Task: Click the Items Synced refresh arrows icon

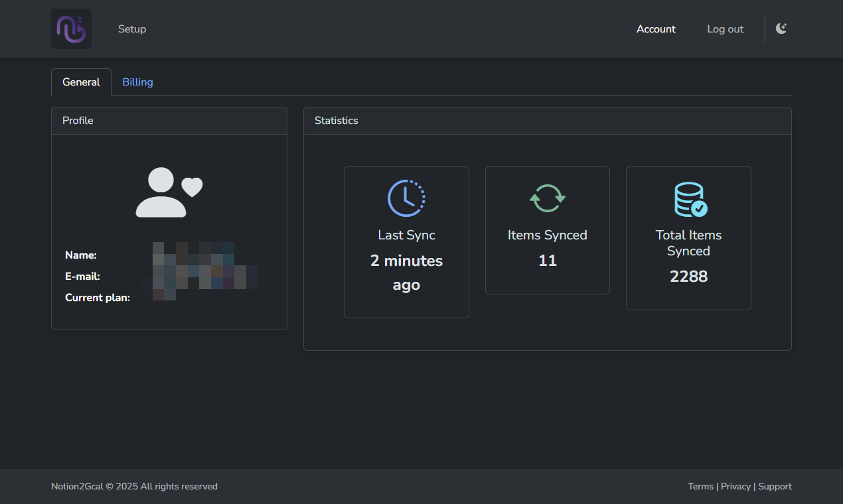Action: [548, 198]
